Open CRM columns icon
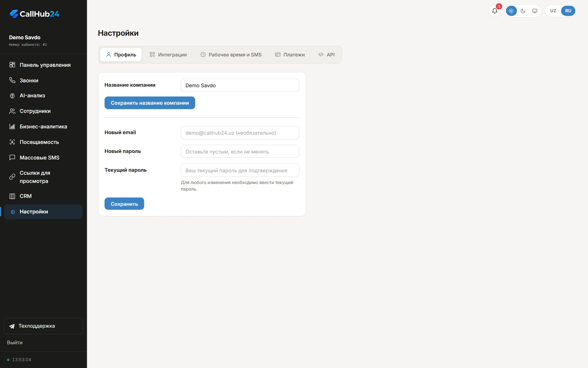The width and height of the screenshot is (588, 368). pos(12,196)
